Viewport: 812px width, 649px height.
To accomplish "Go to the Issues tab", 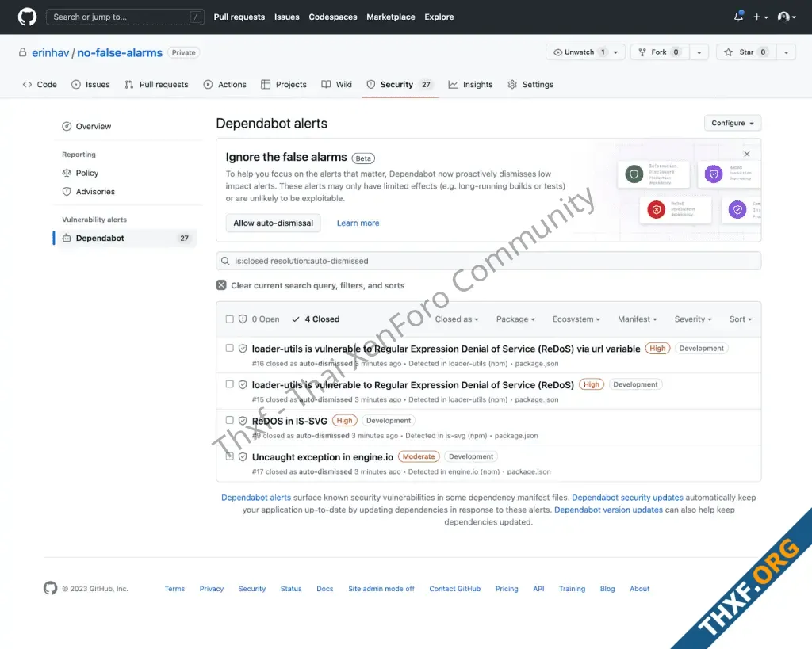I will pos(90,84).
